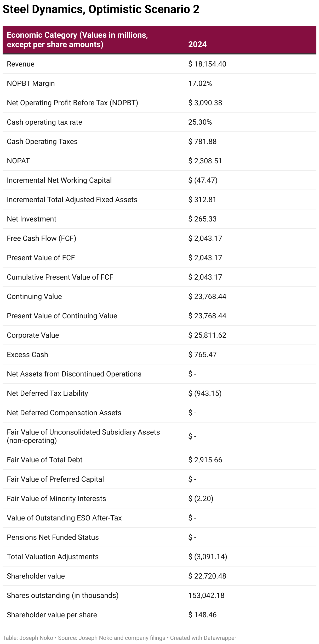
Task: Select the Shareholder value $ 22,720.48 cell
Action: pyautogui.click(x=207, y=576)
